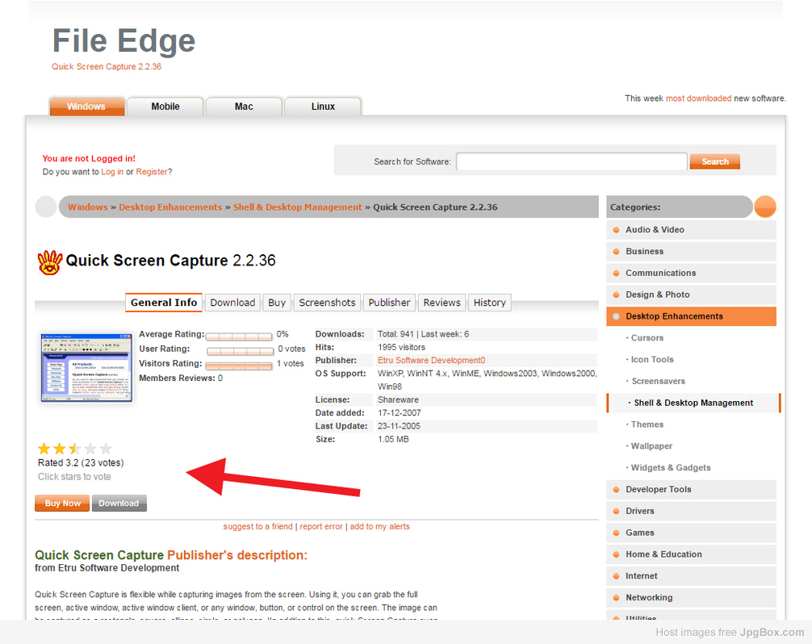Screen dimensions: 812x644
Task: Click the suggest to a friend link
Action: pyautogui.click(x=258, y=526)
